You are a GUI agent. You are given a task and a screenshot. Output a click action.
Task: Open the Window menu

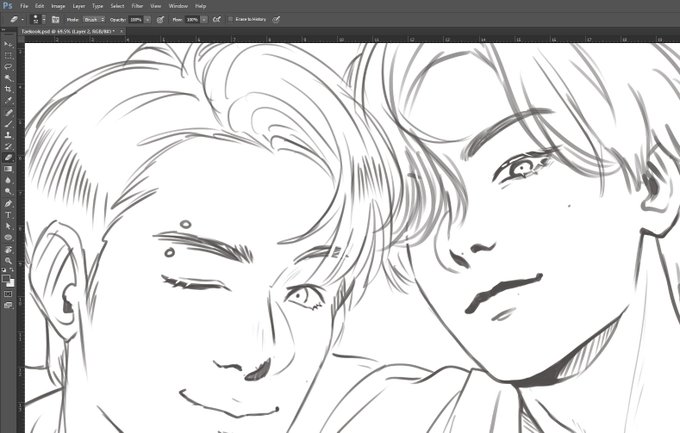[178, 6]
